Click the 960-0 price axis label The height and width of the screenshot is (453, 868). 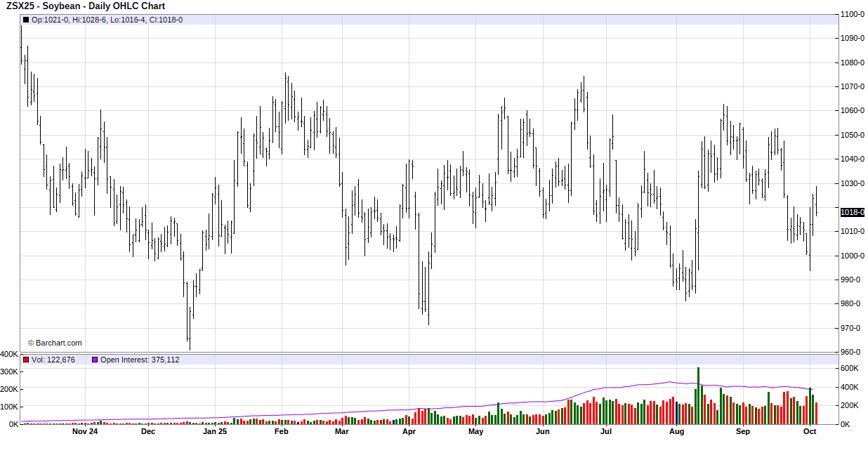coord(852,352)
